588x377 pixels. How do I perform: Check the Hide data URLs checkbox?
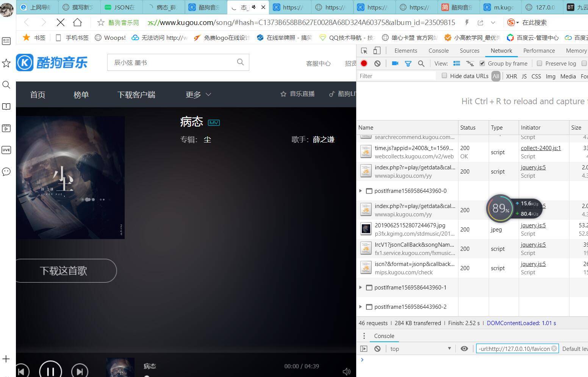[x=444, y=75]
